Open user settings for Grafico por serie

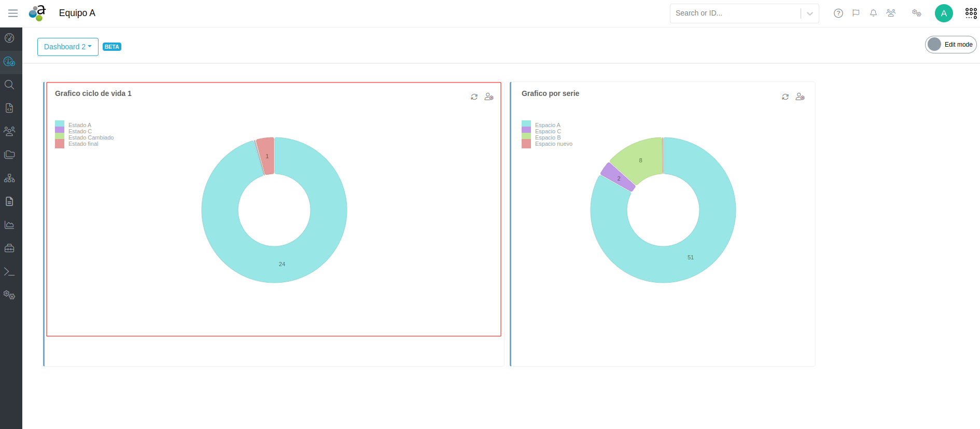click(800, 97)
